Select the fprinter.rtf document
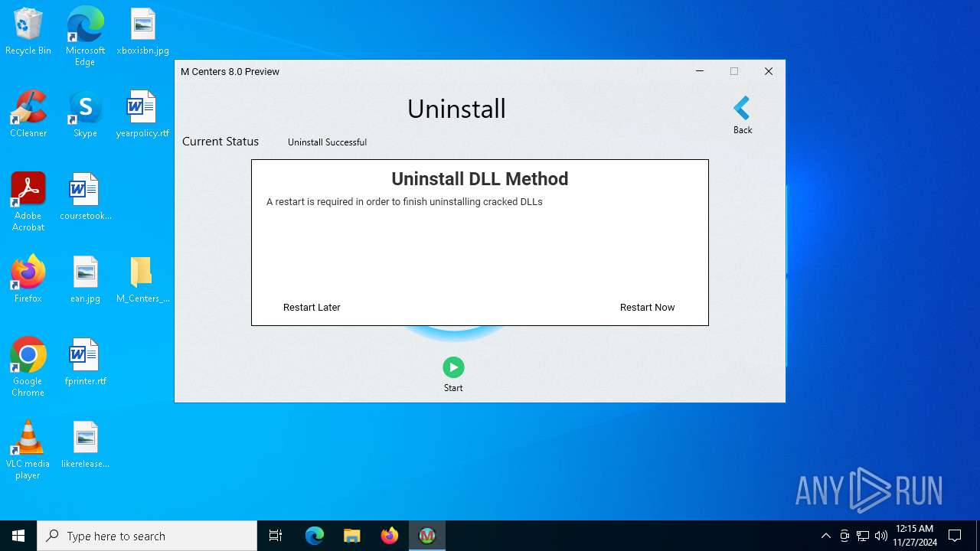980x551 pixels. pos(85,362)
